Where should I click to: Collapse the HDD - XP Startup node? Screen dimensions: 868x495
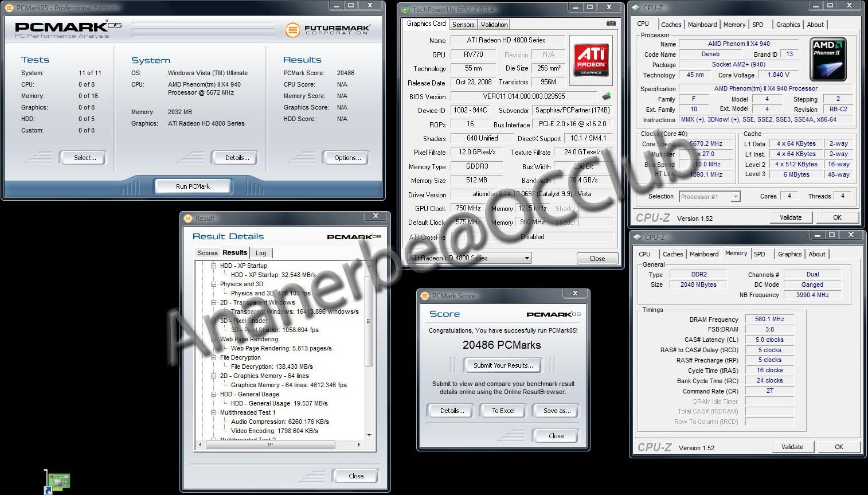(213, 266)
